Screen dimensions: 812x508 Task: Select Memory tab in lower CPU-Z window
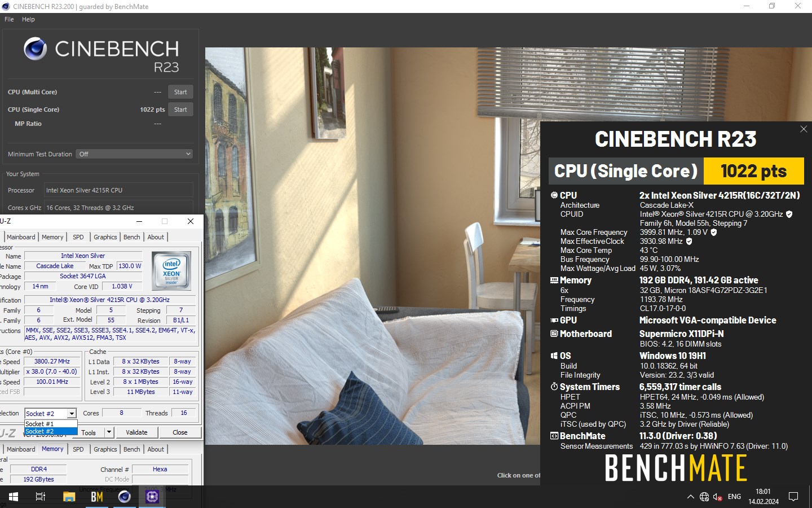click(x=52, y=449)
